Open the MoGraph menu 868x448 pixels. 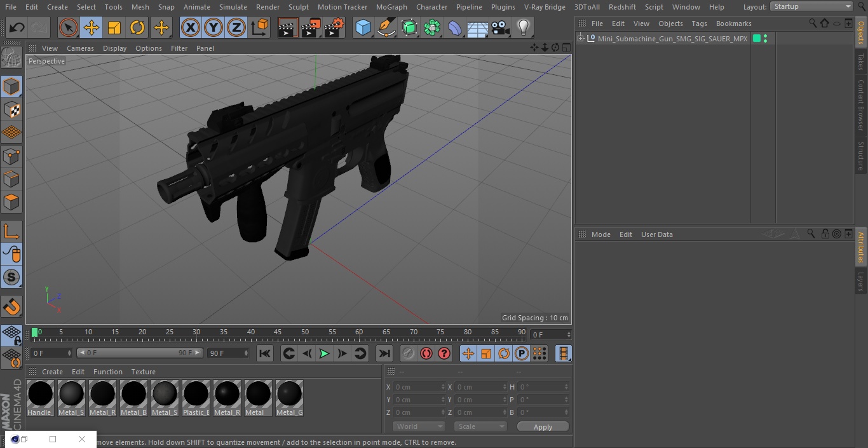click(391, 7)
